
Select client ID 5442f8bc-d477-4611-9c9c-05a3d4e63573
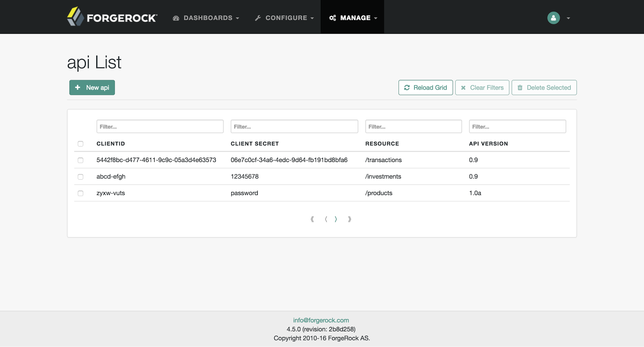156,160
